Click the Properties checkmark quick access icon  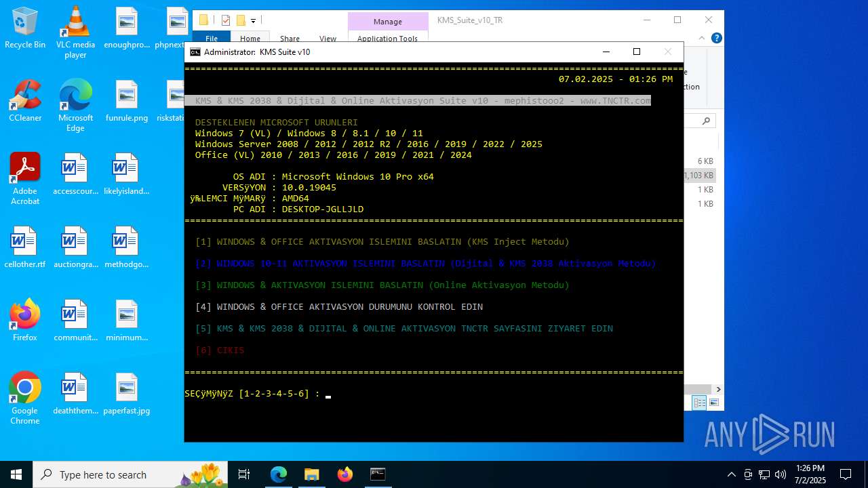(226, 20)
